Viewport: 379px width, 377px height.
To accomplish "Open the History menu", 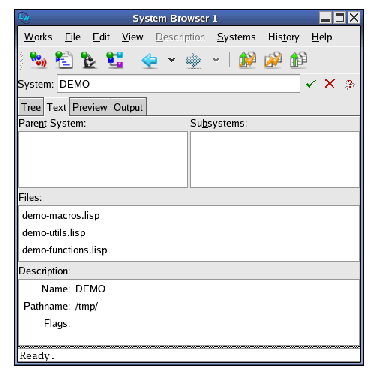I will (283, 37).
